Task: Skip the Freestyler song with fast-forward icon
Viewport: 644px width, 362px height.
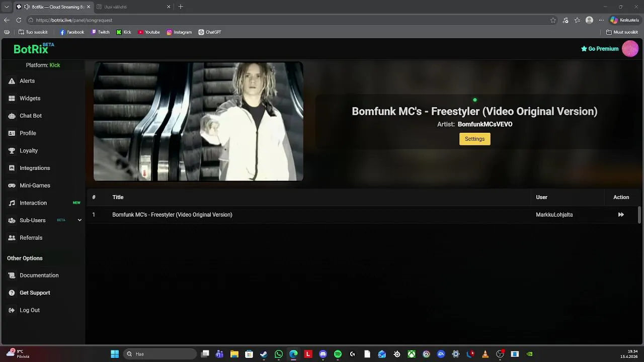Action: click(621, 215)
